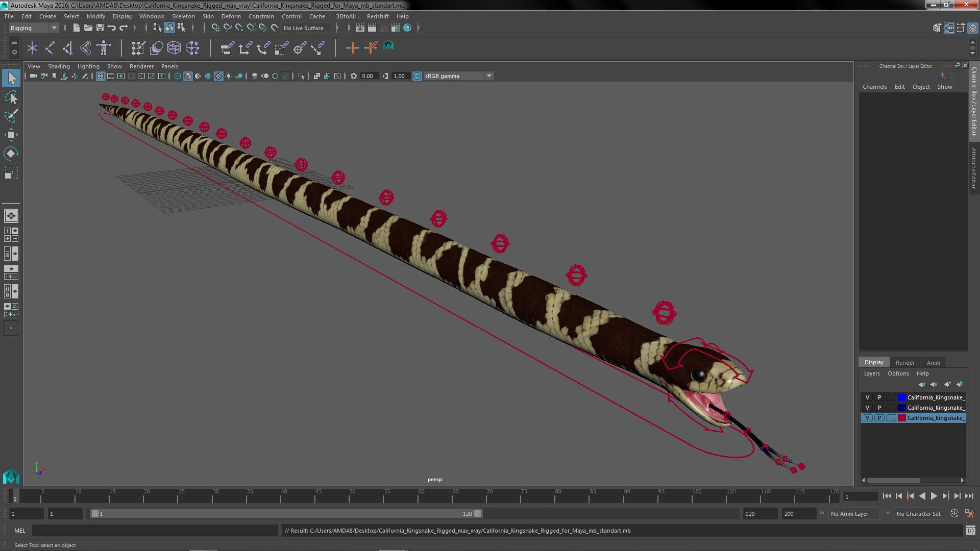
Task: Toggle smooth shade all cube in viewport
Action: coord(188,76)
